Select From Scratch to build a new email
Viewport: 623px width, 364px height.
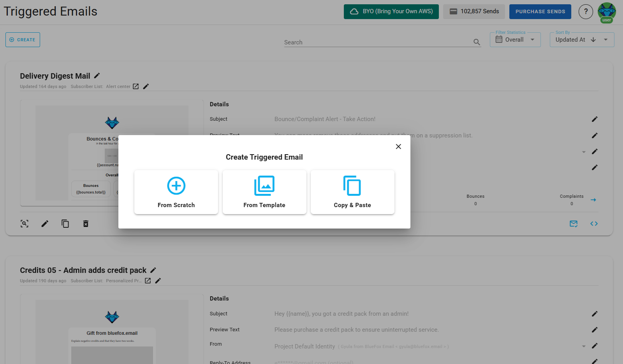[x=176, y=192]
